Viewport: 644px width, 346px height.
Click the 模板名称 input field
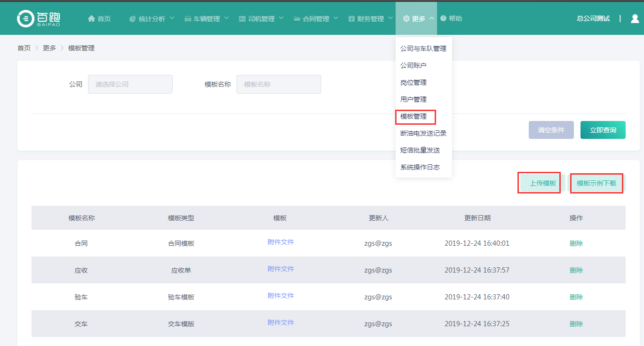(278, 84)
